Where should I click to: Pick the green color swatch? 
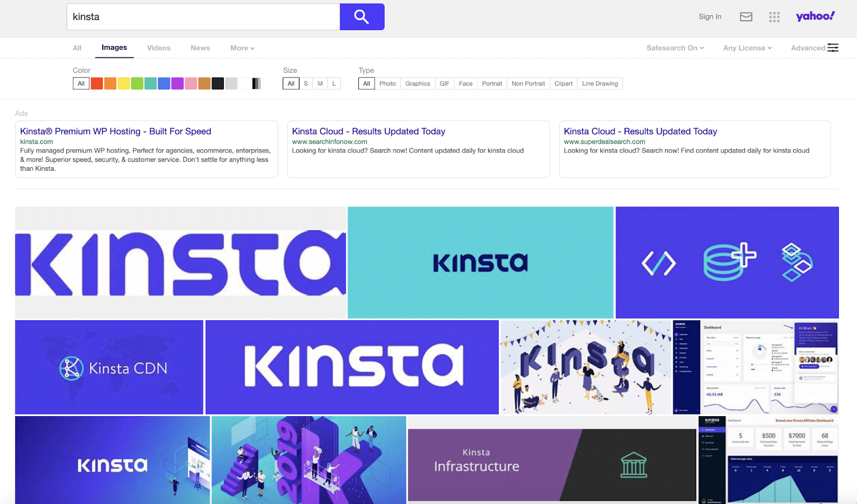pos(137,84)
